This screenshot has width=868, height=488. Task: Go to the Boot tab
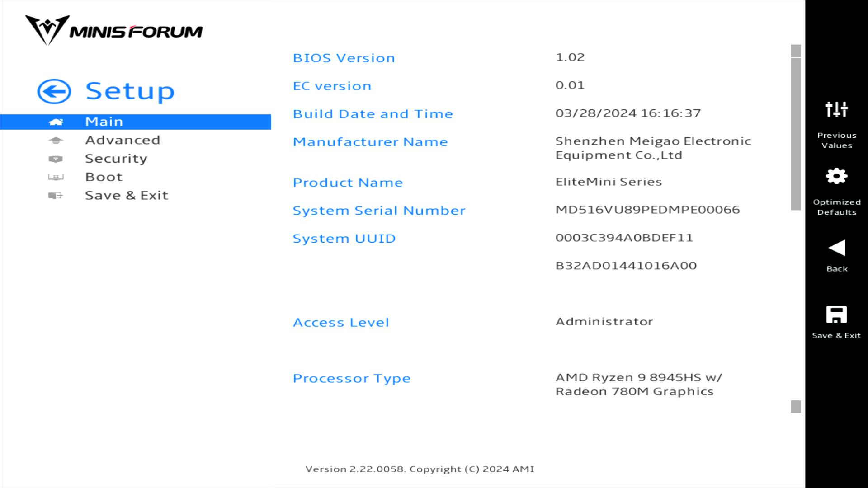[104, 177]
